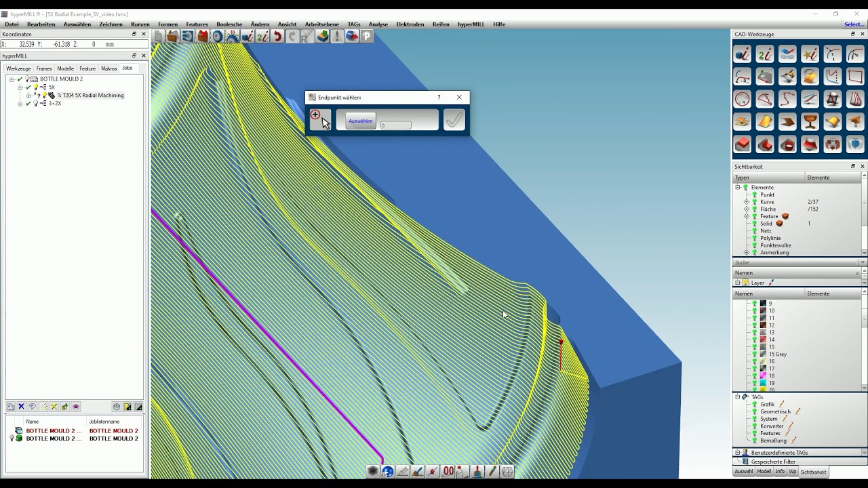Click the Suche search field
Image resolution: width=868 pixels, height=488 pixels.
(796, 262)
